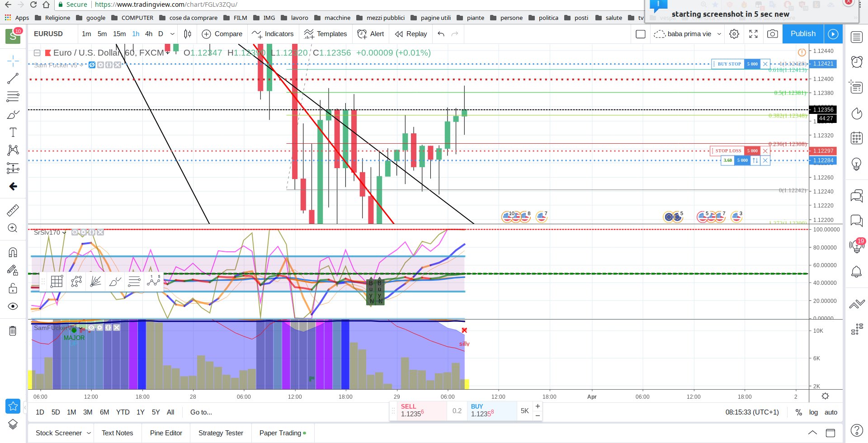Select the trend line drawing tool
This screenshot has width=868, height=443.
[13, 79]
